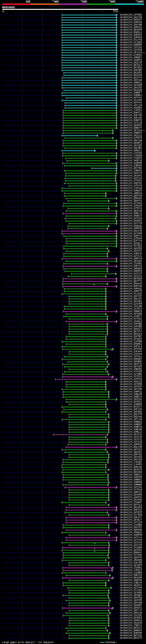Open hit UniRef100_B6TKL9
Screen dimensions: 146x644
coord(131,65)
